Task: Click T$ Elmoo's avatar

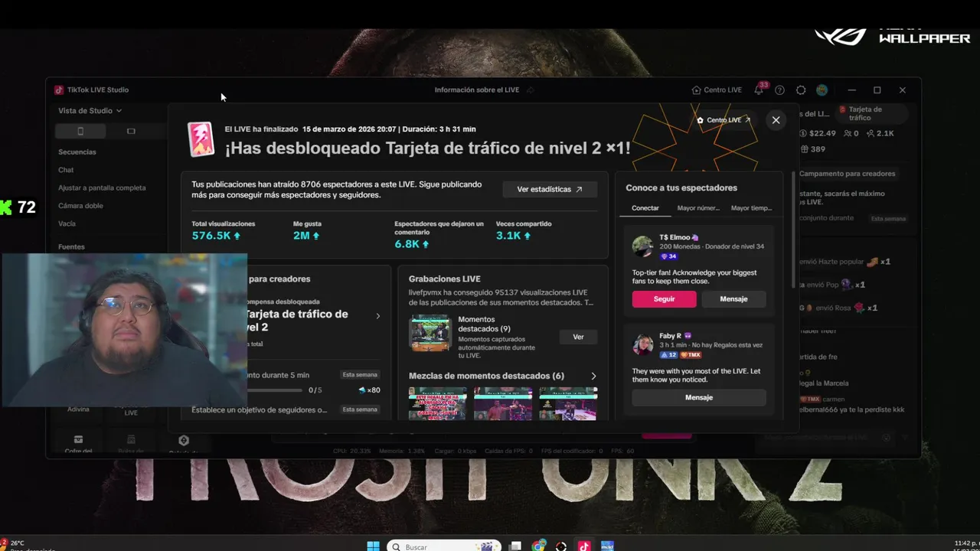Action: [642, 246]
